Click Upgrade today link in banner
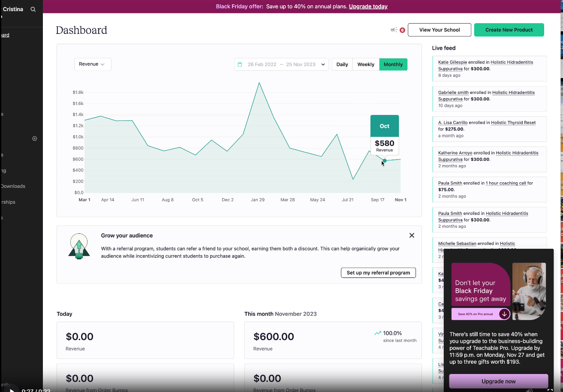The image size is (563, 392). pyautogui.click(x=368, y=6)
